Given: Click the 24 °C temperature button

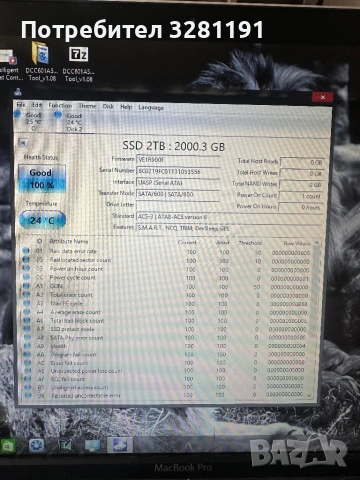Looking at the screenshot, I should (42, 220).
